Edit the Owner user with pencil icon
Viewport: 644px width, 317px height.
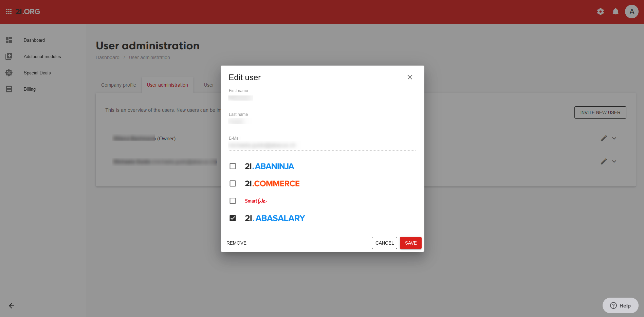tap(604, 138)
